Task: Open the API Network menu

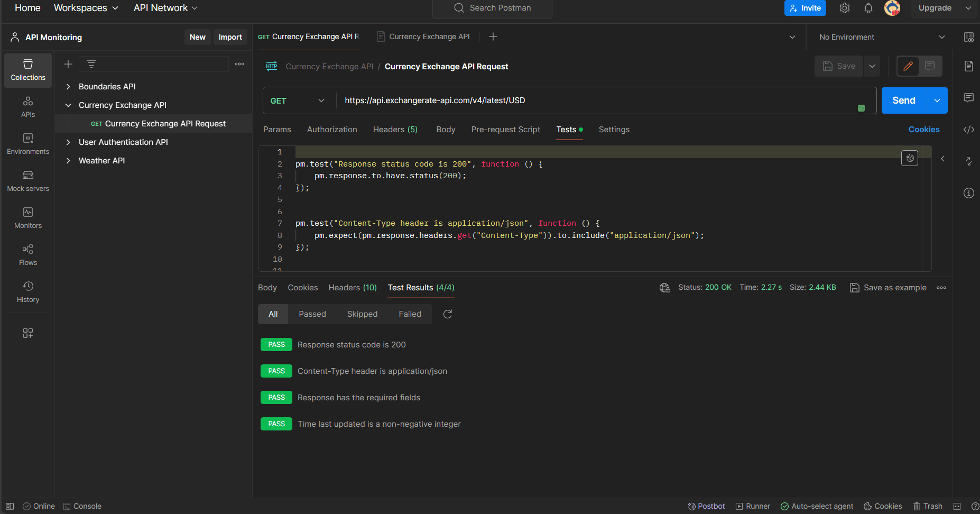Action: [165, 8]
